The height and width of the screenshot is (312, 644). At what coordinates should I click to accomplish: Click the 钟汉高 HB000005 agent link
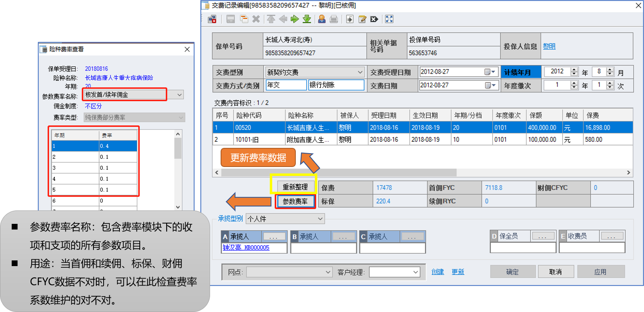246,247
